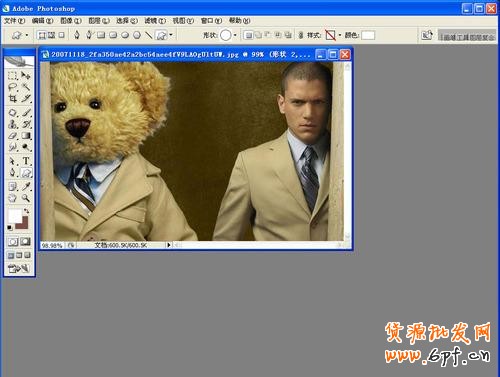The width and height of the screenshot is (500, 377).
Task: Select the Type tool
Action: (x=26, y=161)
